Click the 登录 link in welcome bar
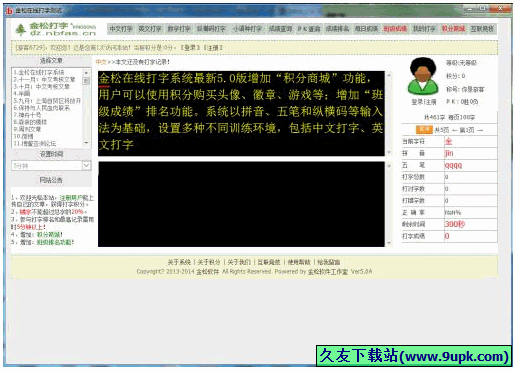 click(x=191, y=48)
